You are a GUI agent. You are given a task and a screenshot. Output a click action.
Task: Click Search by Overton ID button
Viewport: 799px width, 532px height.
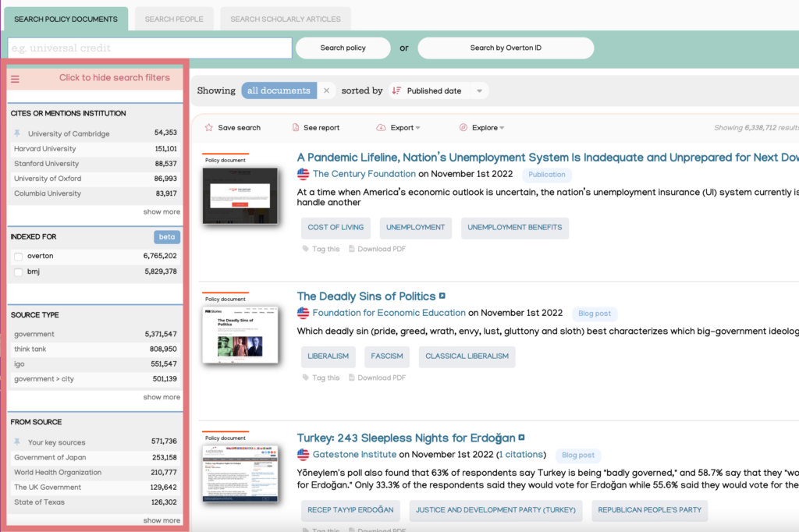coord(506,48)
